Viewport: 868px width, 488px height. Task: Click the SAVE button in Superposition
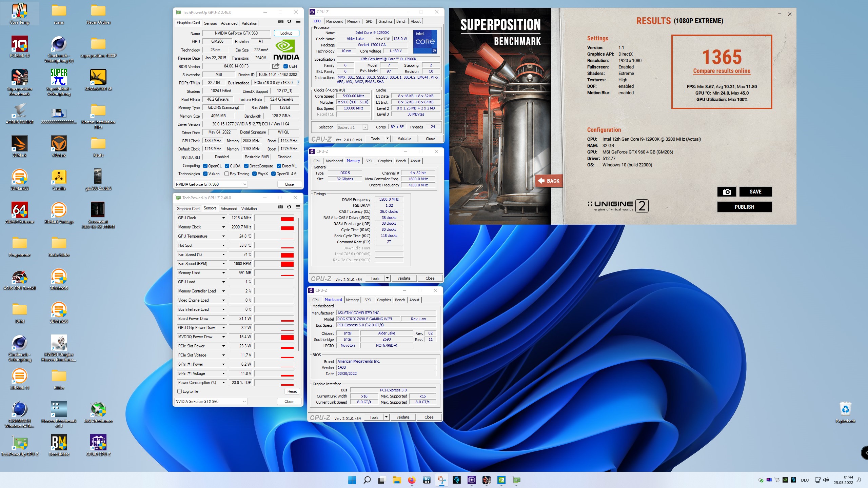[x=755, y=192]
